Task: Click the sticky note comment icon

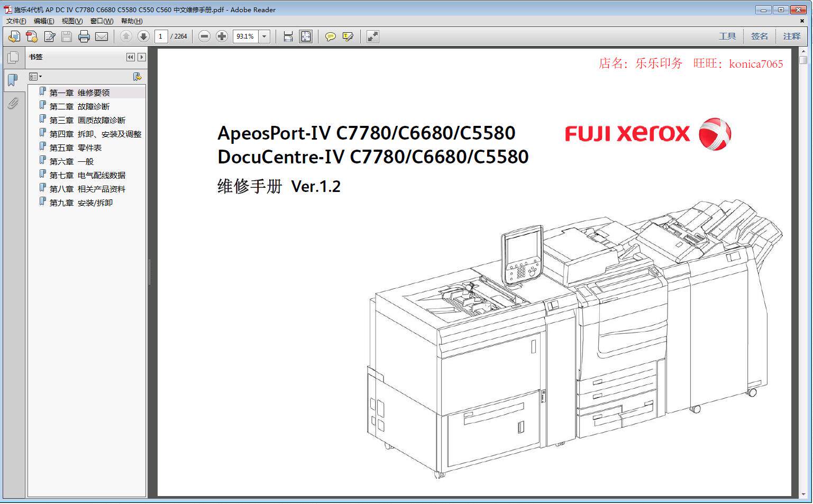Action: [x=331, y=36]
